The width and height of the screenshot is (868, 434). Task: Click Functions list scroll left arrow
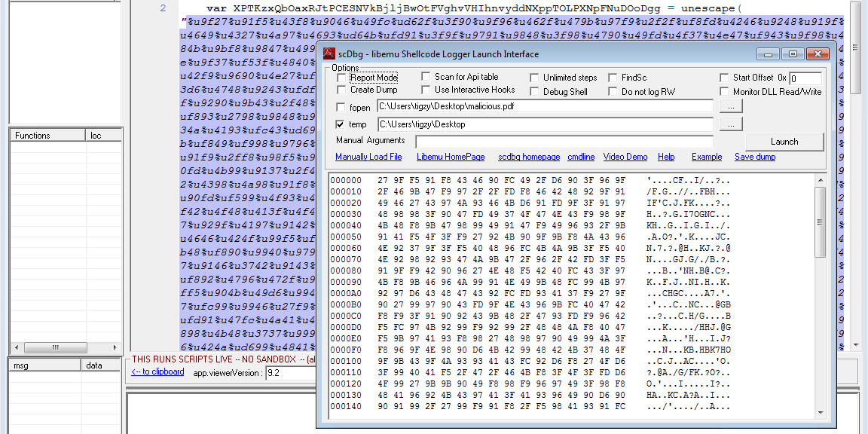click(16, 347)
